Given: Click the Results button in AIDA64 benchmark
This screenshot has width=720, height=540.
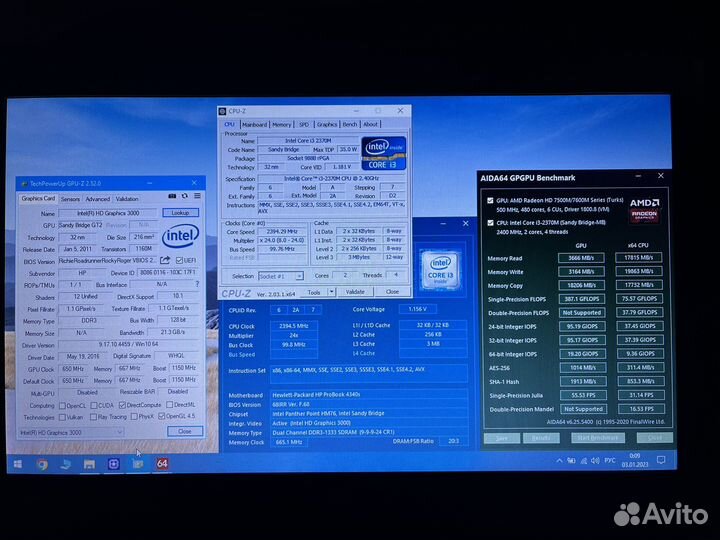Looking at the screenshot, I should click(x=541, y=438).
